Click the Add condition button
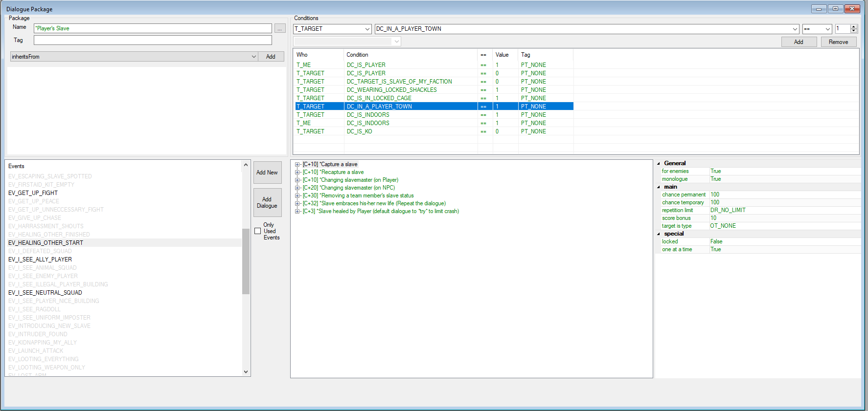This screenshot has height=411, width=868. tap(799, 42)
